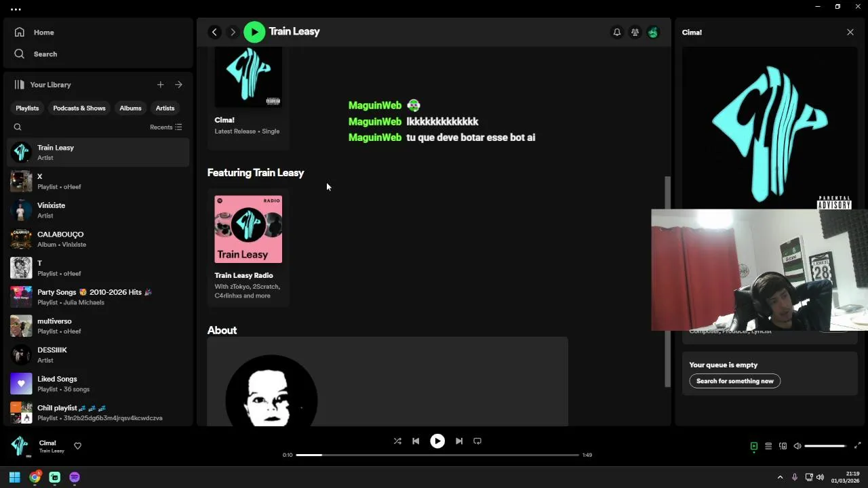The image size is (868, 488).
Task: Seek in the song progress bar
Action: point(437,455)
